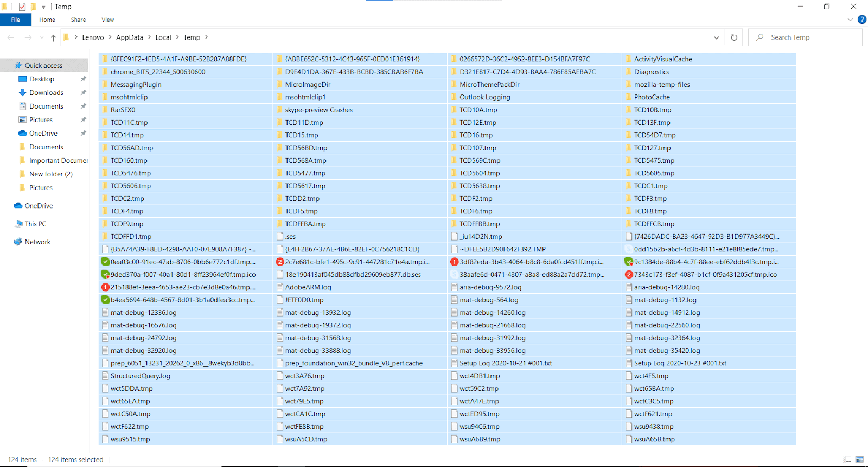868x467 pixels.
Task: Open the blue Help question mark
Action: [861, 20]
